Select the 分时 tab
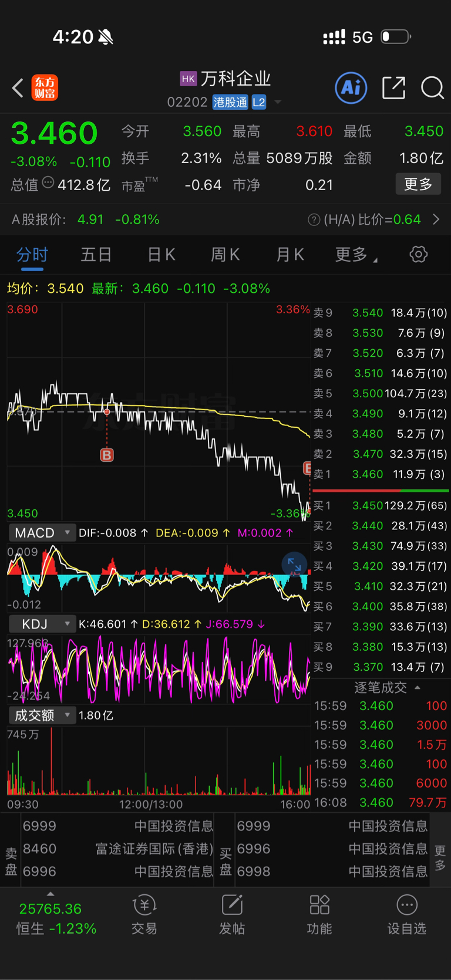451x980 pixels. (x=32, y=255)
